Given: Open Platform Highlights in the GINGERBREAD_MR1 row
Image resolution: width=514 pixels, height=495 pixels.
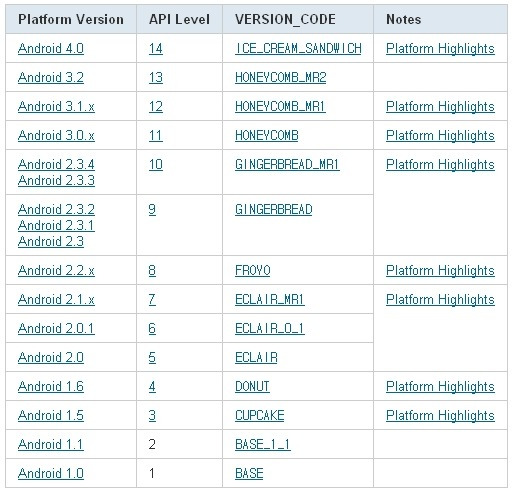Looking at the screenshot, I should [x=440, y=165].
